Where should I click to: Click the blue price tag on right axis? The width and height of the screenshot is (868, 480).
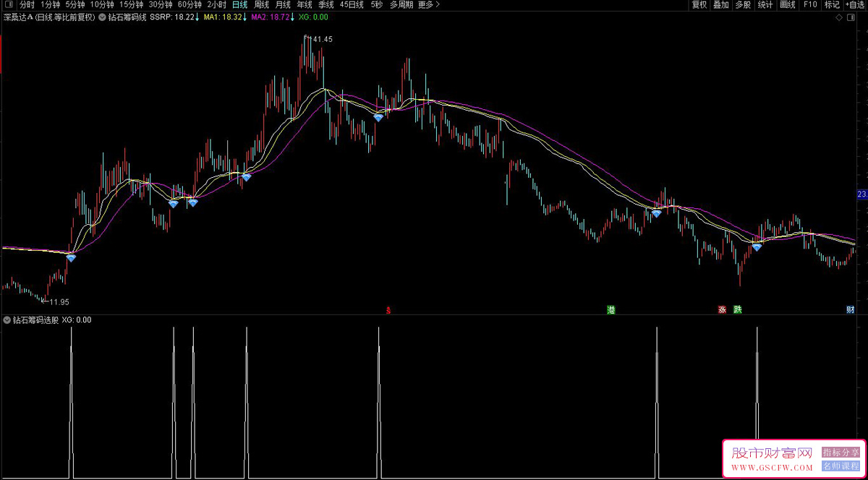tap(862, 194)
